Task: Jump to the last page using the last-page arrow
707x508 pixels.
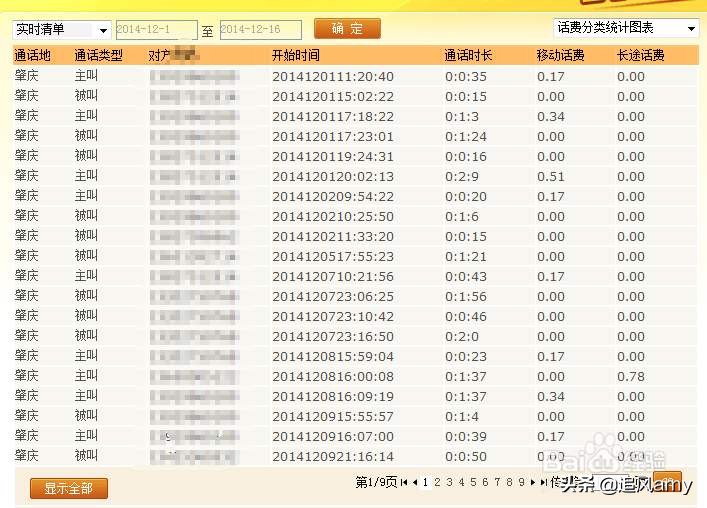Action: [x=544, y=482]
